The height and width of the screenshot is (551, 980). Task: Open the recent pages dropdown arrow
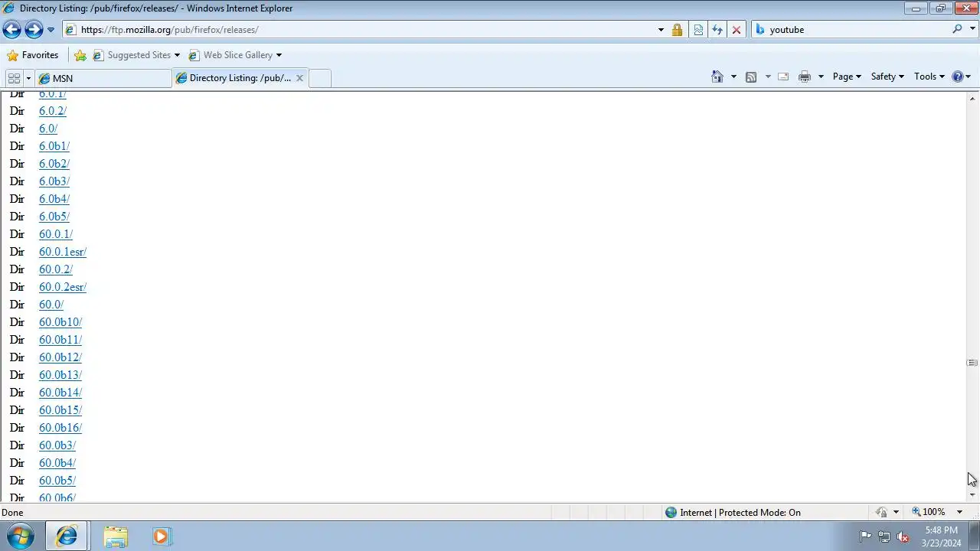[x=51, y=30]
